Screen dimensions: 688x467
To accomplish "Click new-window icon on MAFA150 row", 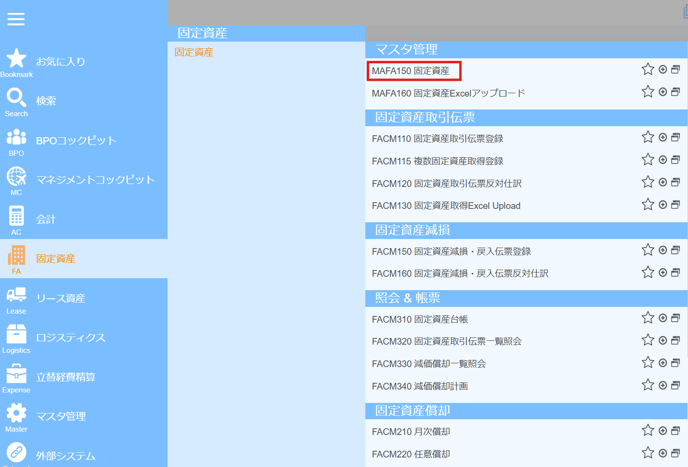I will pyautogui.click(x=676, y=69).
